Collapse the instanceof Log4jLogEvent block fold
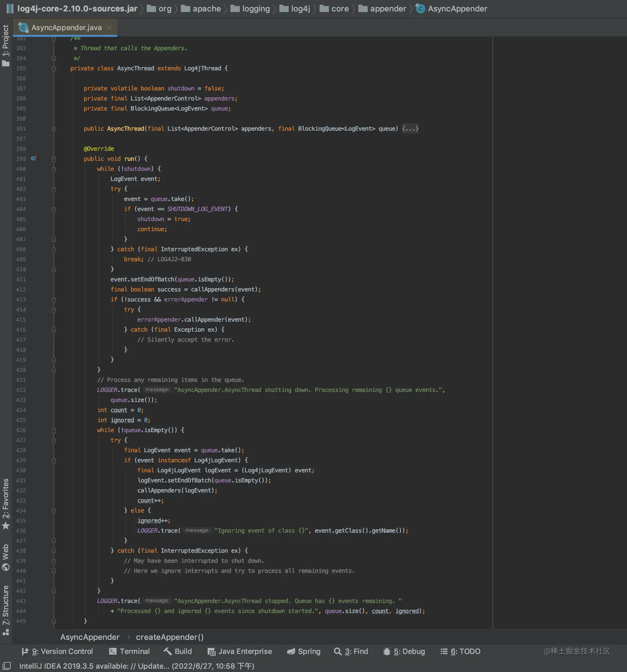Viewport: 627px width, 672px height. [x=54, y=460]
